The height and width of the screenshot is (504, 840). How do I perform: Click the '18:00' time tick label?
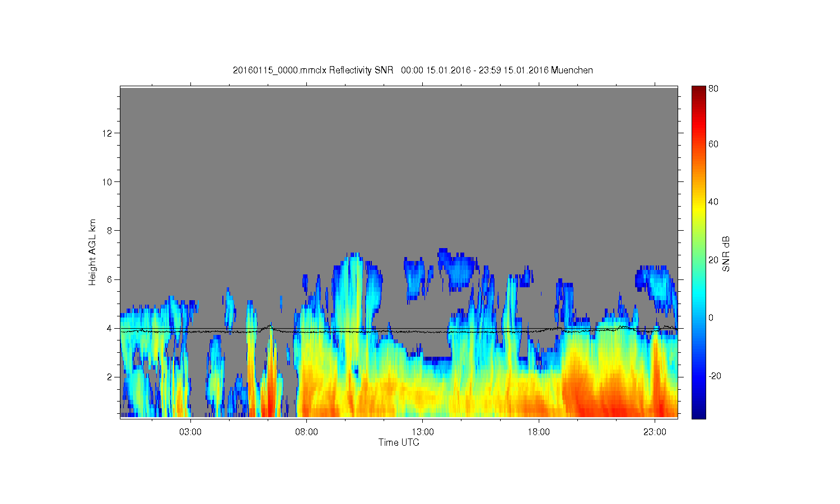(539, 432)
